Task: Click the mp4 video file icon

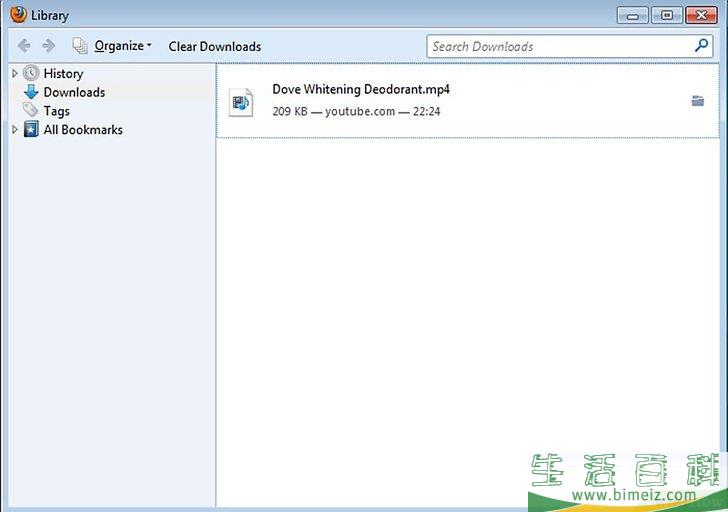Action: (x=241, y=102)
